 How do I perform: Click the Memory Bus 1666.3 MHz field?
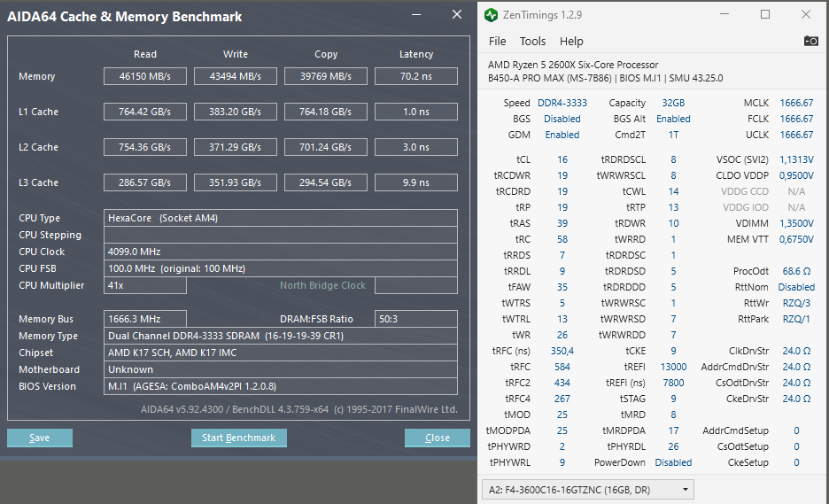tap(145, 319)
